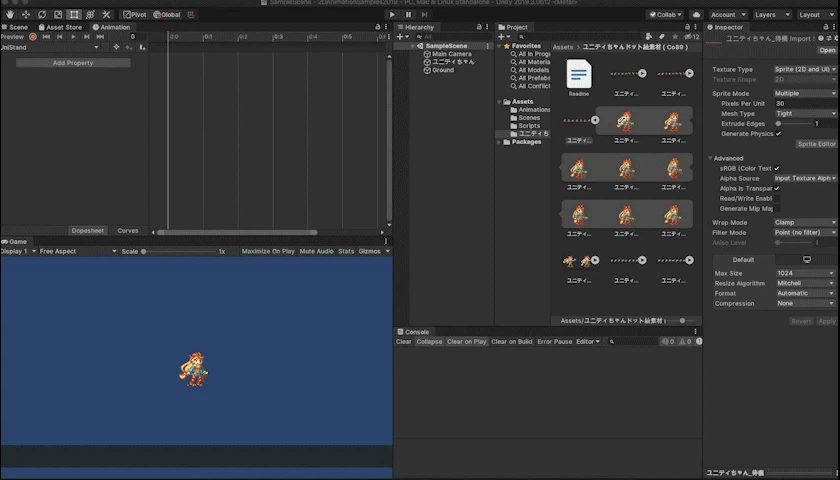Toggle Pivot handle position mode
The image size is (840, 480).
[x=134, y=14]
